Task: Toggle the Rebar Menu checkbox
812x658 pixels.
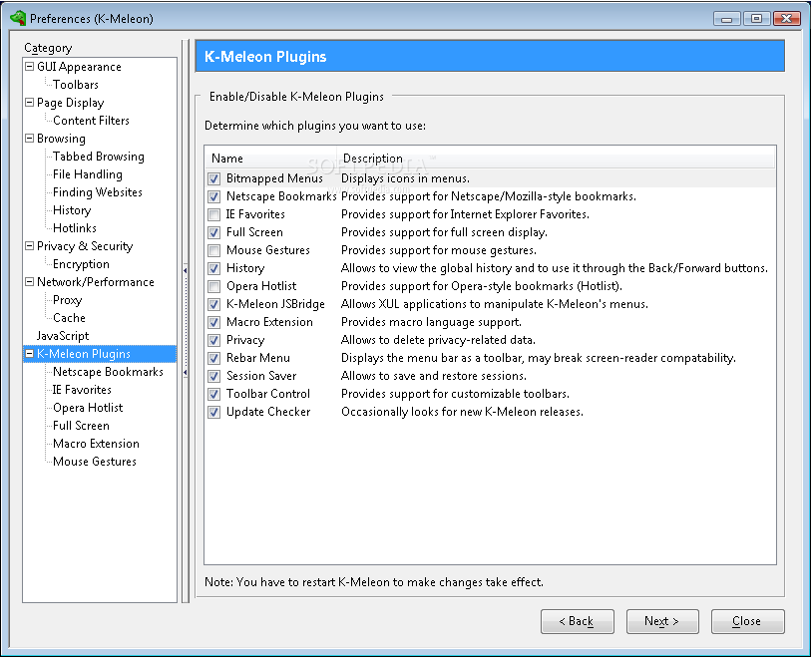Action: coord(213,358)
